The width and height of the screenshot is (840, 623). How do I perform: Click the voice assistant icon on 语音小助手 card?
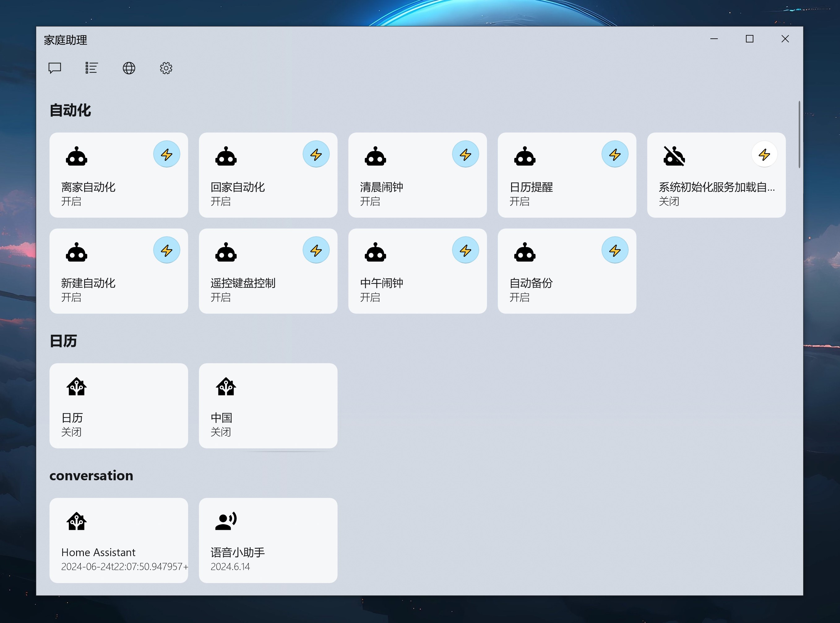coord(225,521)
